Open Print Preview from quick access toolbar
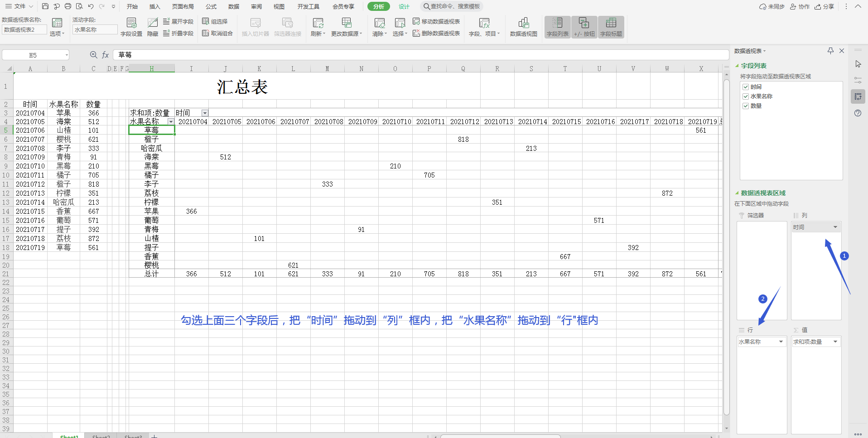The width and height of the screenshot is (868, 438). point(79,6)
